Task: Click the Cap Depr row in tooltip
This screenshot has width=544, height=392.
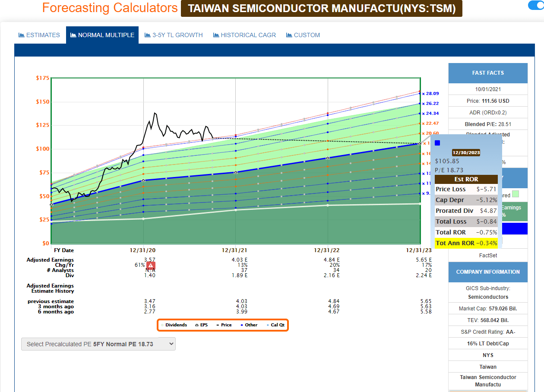Action: pos(466,200)
